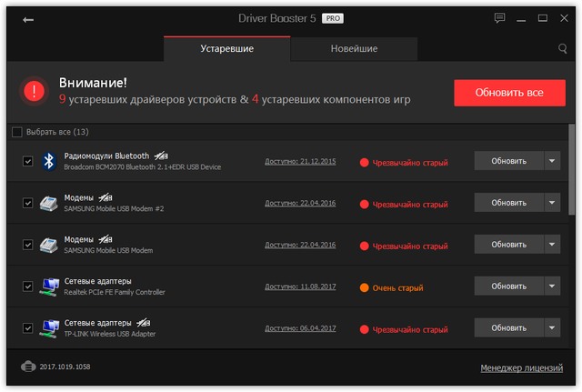Image resolution: width=582 pixels, height=392 pixels.
Task: Toggle the 'Выбрать все' checkbox
Action: tap(17, 132)
